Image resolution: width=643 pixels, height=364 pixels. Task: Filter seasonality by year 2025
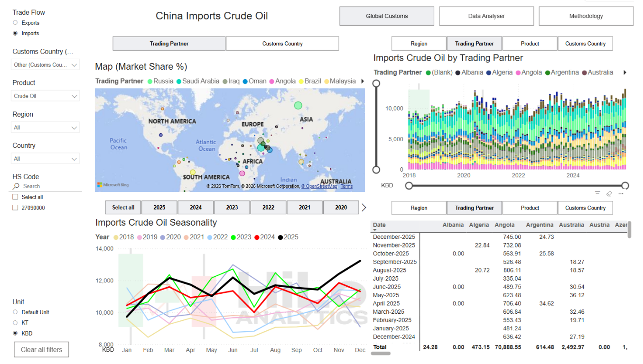159,208
